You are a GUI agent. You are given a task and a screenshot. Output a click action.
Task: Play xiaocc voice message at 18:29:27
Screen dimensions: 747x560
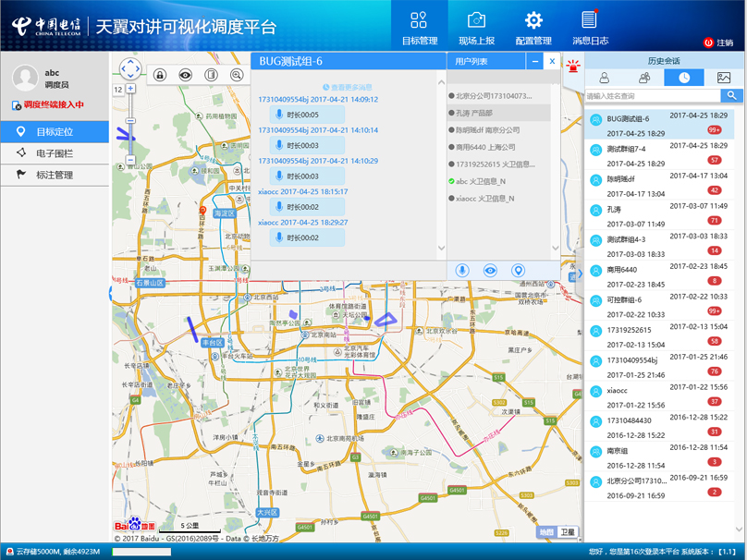coord(307,237)
